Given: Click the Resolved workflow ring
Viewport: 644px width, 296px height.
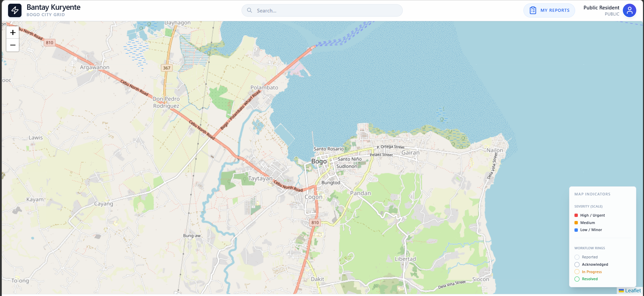Looking at the screenshot, I should (x=577, y=279).
